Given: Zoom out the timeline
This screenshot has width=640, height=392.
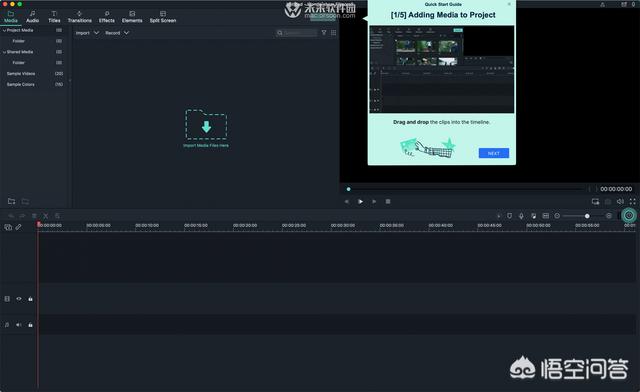Looking at the screenshot, I should coord(557,216).
